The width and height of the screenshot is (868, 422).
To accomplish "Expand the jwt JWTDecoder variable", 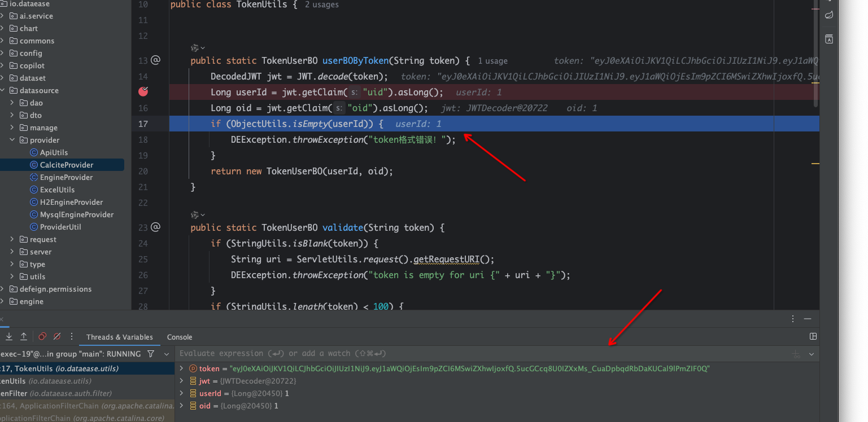I will tap(181, 381).
